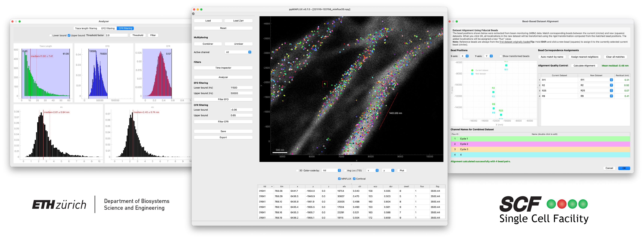Click CFR filtering Upper bound field showing 0.65

(241, 115)
